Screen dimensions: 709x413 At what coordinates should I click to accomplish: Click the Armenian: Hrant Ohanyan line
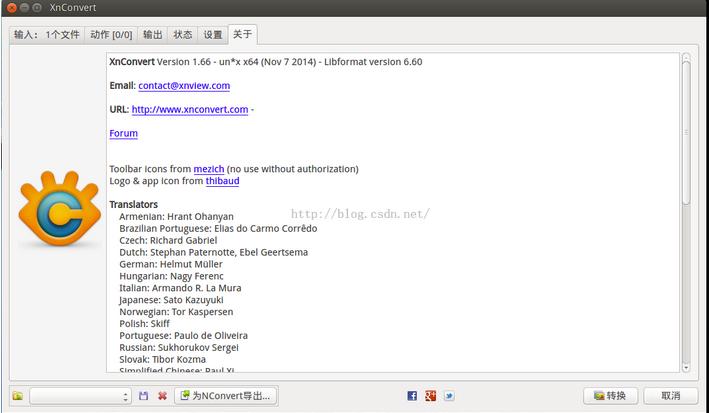pos(176,217)
